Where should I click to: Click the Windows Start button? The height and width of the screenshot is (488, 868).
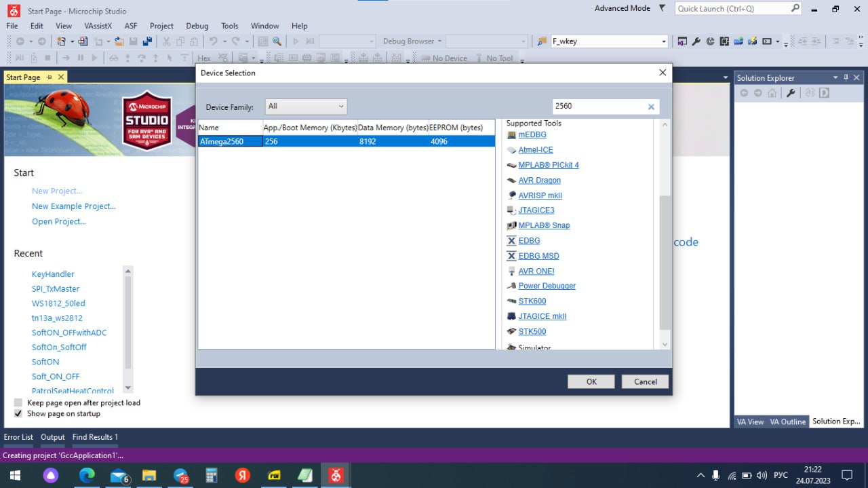pyautogui.click(x=15, y=475)
